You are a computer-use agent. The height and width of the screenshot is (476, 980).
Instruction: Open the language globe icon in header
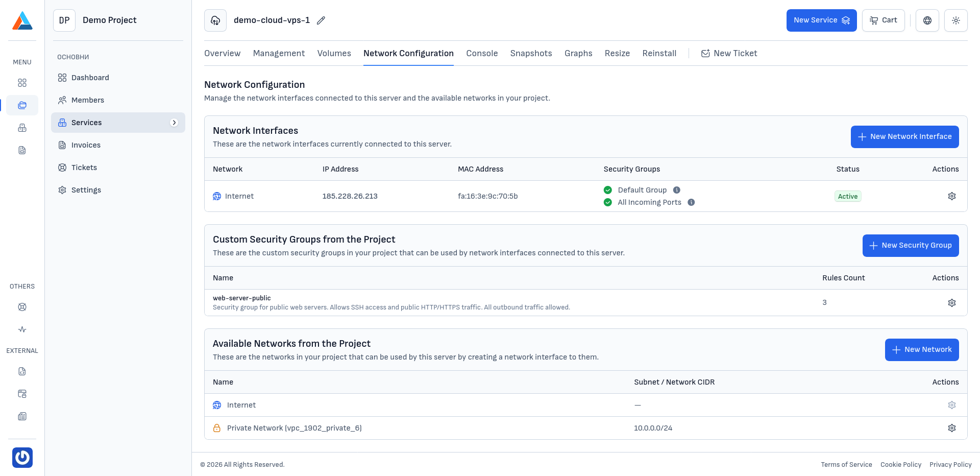point(927,20)
